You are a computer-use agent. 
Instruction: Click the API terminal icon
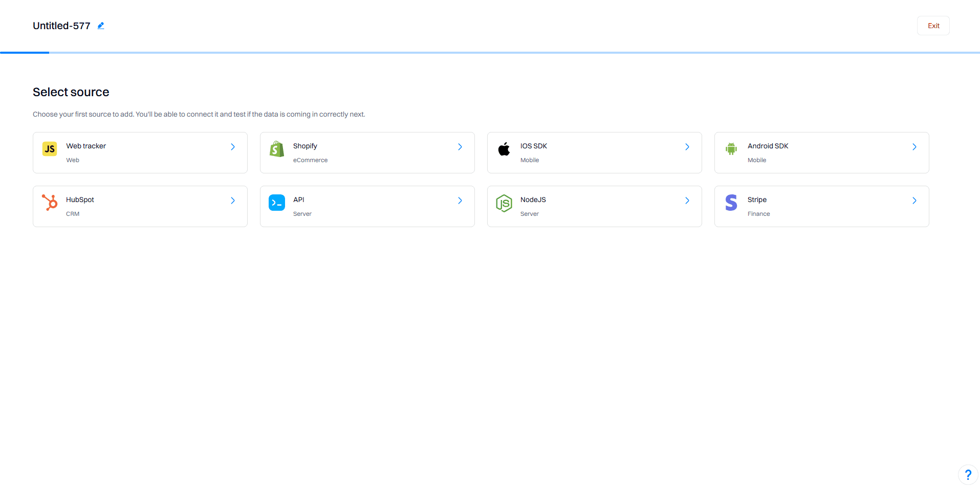click(x=276, y=203)
